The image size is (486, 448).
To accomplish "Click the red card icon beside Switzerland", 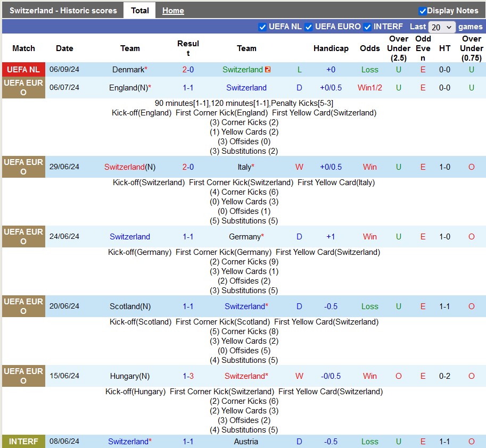I will pos(268,70).
